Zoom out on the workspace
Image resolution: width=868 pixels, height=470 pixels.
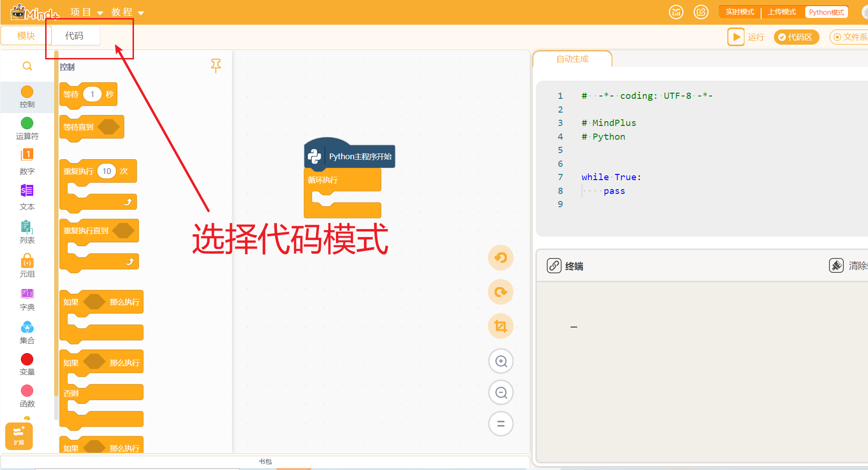coord(501,393)
